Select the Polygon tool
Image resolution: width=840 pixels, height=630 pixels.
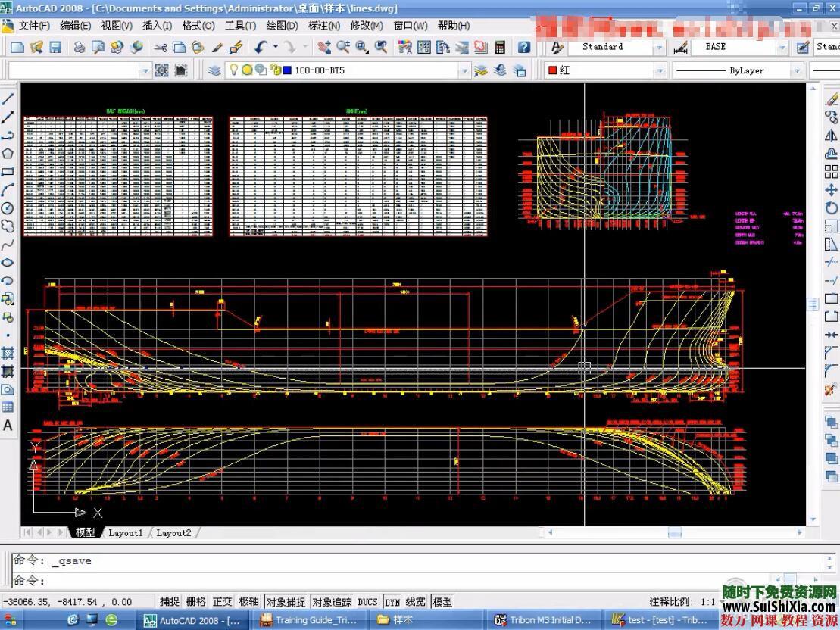pos(8,154)
